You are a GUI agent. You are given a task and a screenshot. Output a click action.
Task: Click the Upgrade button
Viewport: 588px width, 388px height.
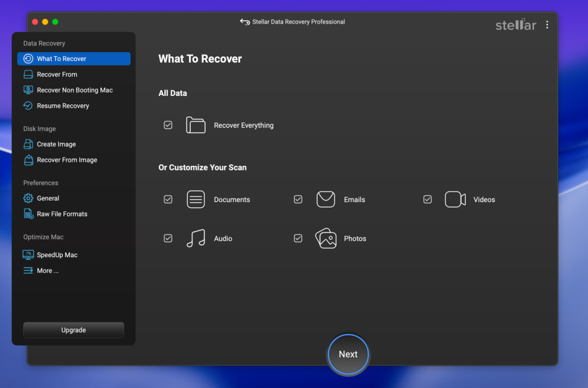click(73, 330)
